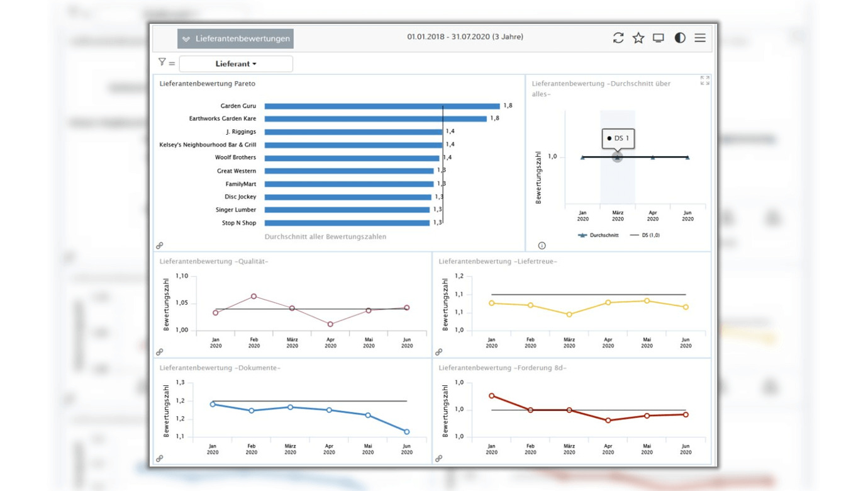Select the Jun 2020 point in Dokumente chart

(407, 432)
